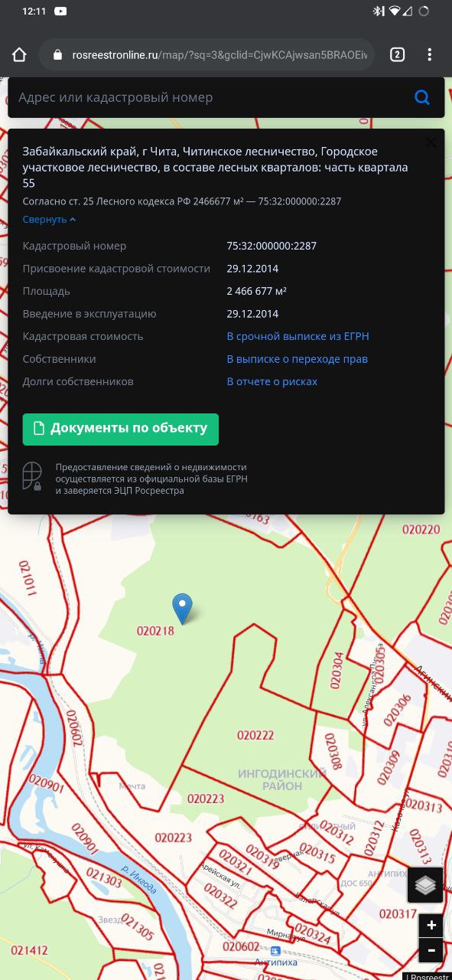Tap the Rosreestr attribution link
The image size is (452, 980).
coord(429,976)
